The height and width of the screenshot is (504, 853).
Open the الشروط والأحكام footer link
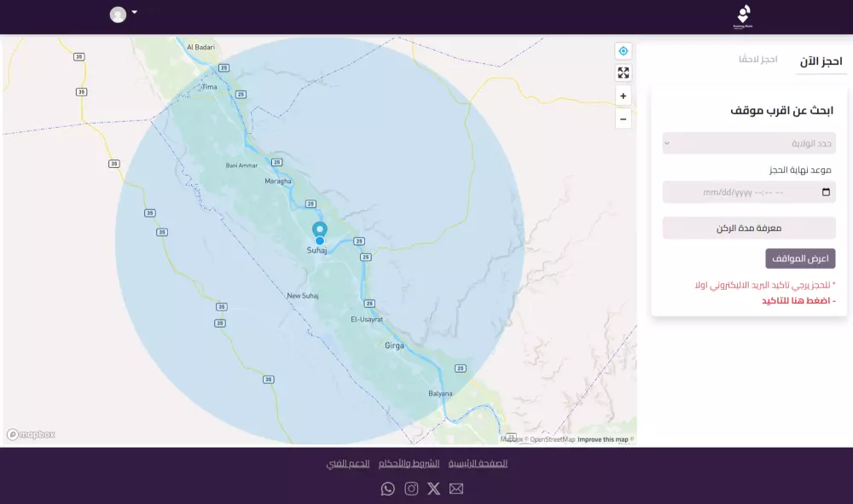pyautogui.click(x=409, y=463)
